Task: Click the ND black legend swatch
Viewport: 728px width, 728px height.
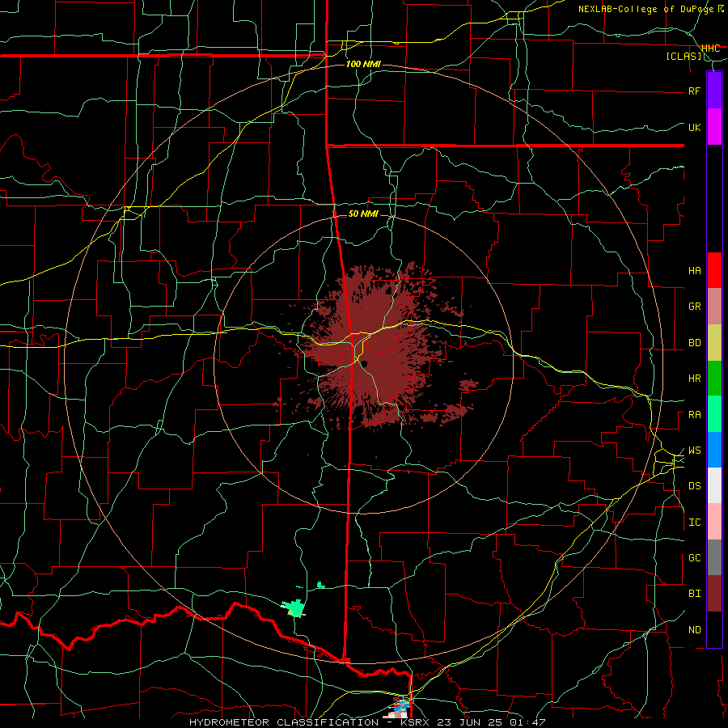Action: click(714, 629)
